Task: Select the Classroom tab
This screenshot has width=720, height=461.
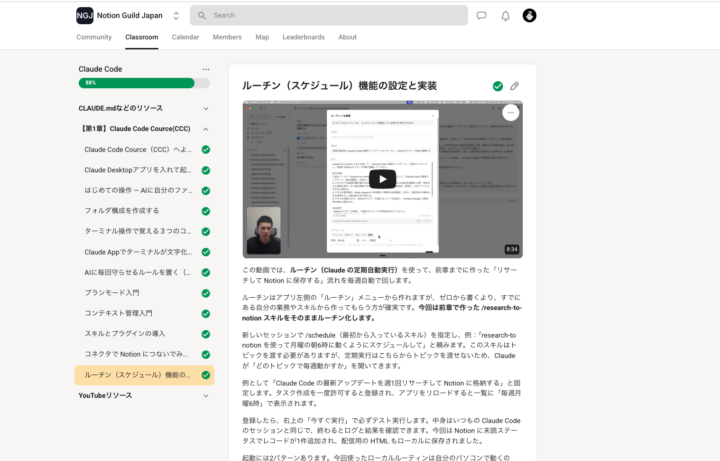Action: click(141, 37)
